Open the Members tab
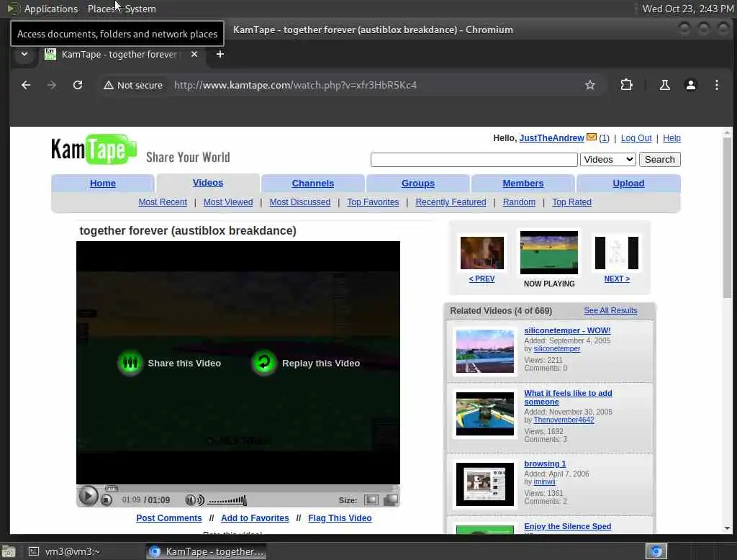Image resolution: width=737 pixels, height=560 pixels. (523, 184)
